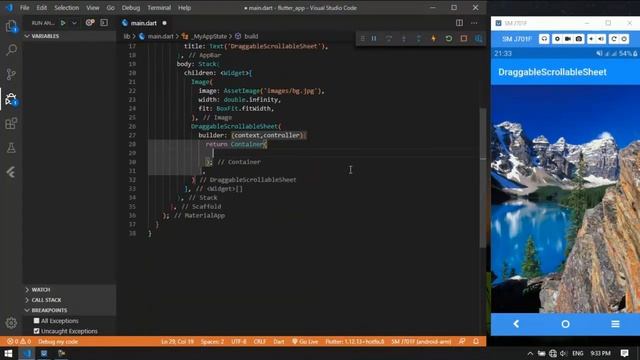Click errors and warnings count in status bar
The image size is (640, 360).
point(19,342)
